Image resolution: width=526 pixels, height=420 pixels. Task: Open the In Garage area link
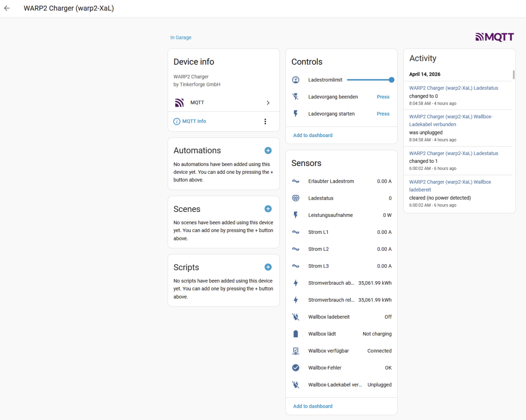coord(181,38)
